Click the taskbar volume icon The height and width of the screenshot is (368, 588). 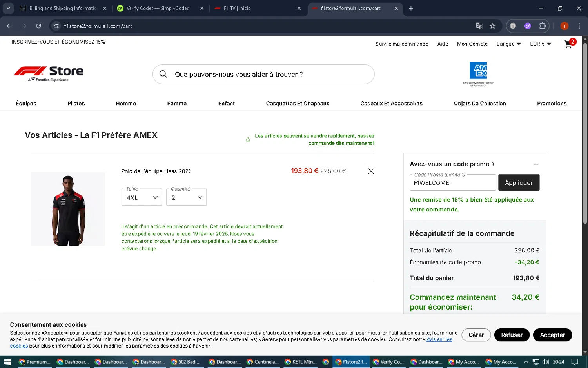click(x=546, y=362)
